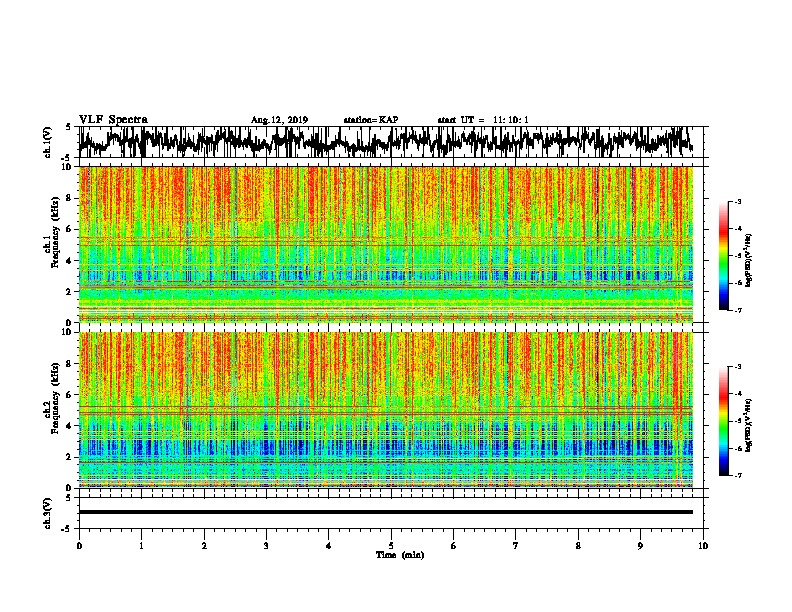
Task: Click time axis tick label "6"
Action: pyautogui.click(x=454, y=546)
